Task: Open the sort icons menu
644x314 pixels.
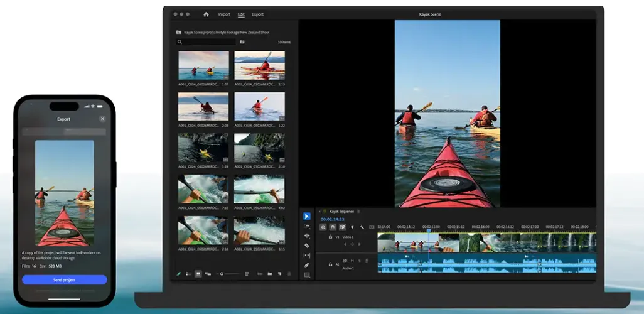Action: pyautogui.click(x=247, y=274)
